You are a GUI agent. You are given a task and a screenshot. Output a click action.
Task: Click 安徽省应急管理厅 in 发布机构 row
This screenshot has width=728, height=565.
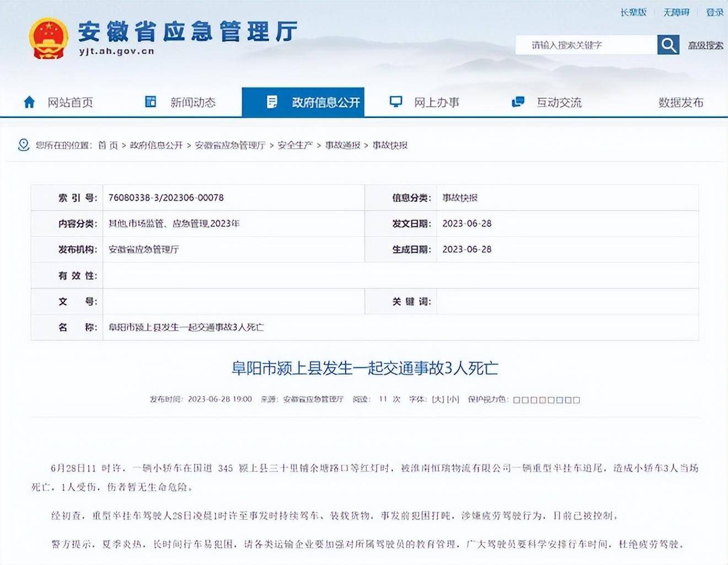tap(143, 249)
